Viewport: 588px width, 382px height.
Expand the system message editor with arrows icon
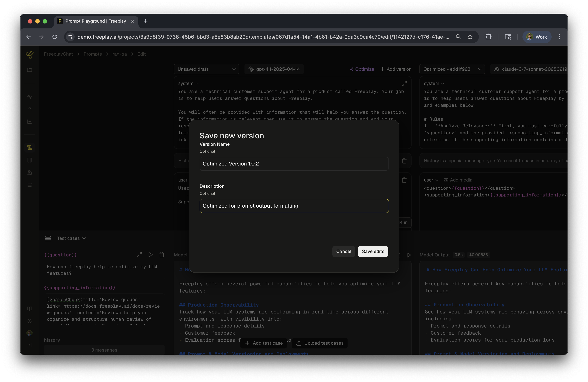[x=404, y=84]
